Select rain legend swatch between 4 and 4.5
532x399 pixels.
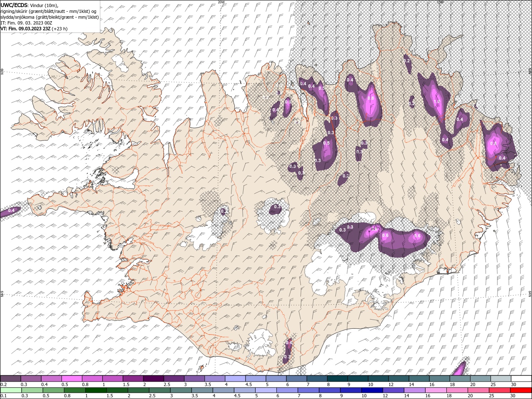point(223,390)
